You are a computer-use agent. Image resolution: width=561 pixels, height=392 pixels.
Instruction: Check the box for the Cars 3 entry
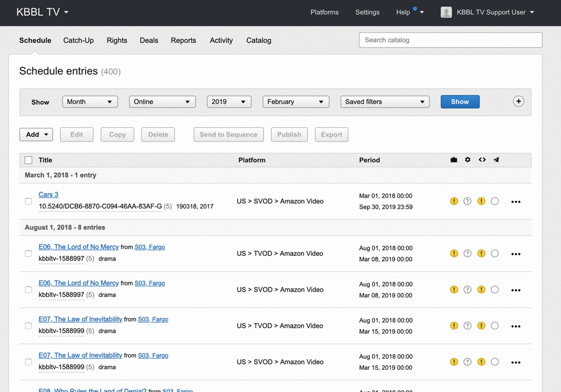pyautogui.click(x=28, y=201)
